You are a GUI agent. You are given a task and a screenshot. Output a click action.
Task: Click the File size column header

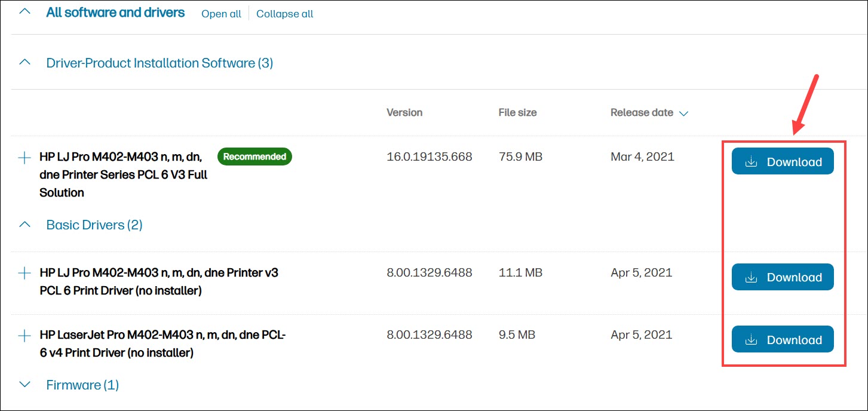tap(517, 112)
